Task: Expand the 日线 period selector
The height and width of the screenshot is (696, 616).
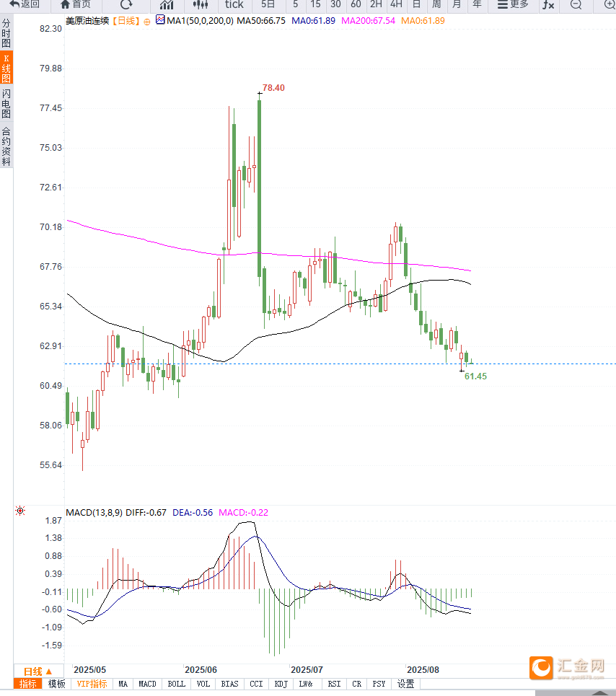Action: pos(38,671)
